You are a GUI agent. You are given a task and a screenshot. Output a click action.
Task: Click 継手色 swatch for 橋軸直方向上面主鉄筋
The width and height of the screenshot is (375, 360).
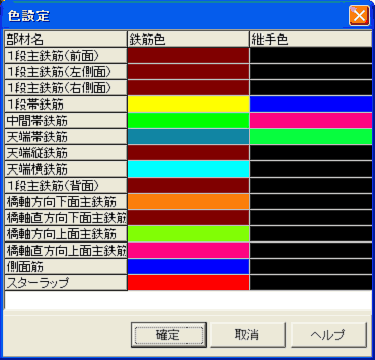point(311,250)
